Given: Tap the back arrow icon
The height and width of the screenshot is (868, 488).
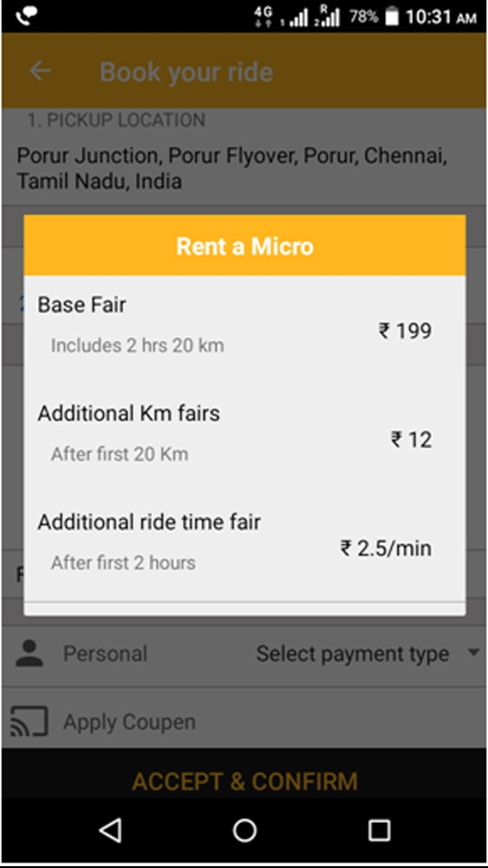Looking at the screenshot, I should coord(41,71).
